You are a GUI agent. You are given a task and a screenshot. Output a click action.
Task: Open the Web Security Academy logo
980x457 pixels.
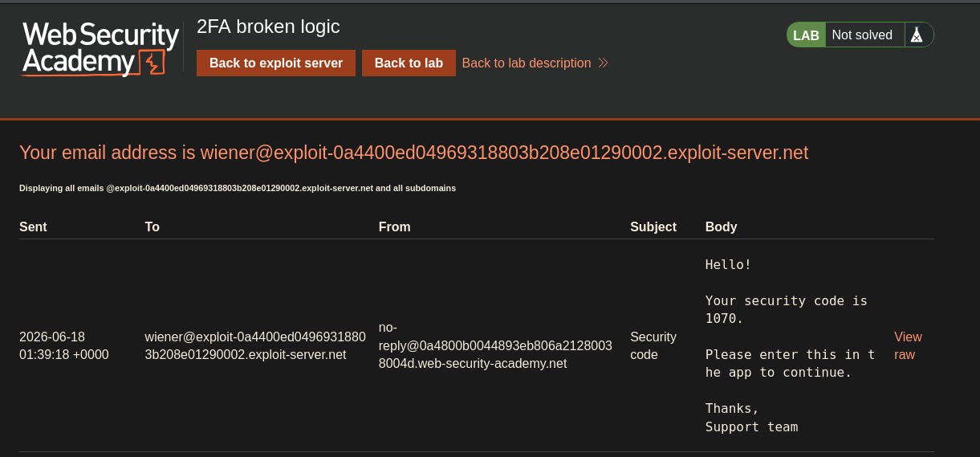tap(100, 48)
